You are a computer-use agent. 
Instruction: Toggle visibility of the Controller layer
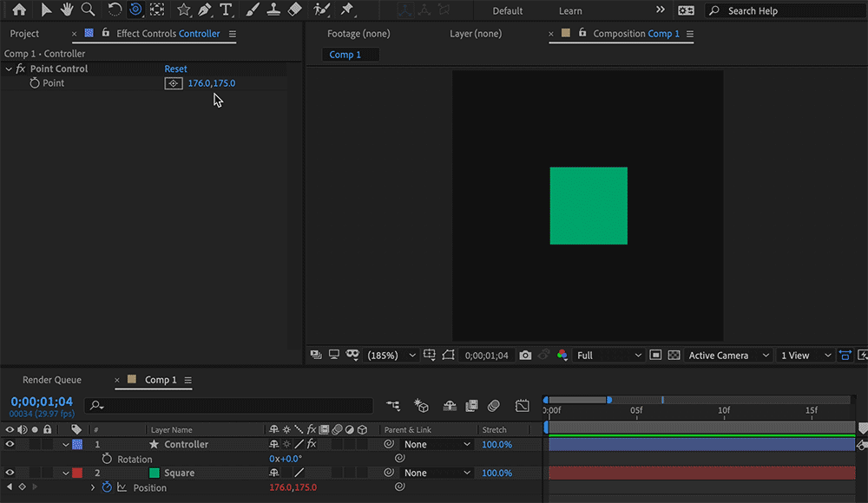[9, 444]
